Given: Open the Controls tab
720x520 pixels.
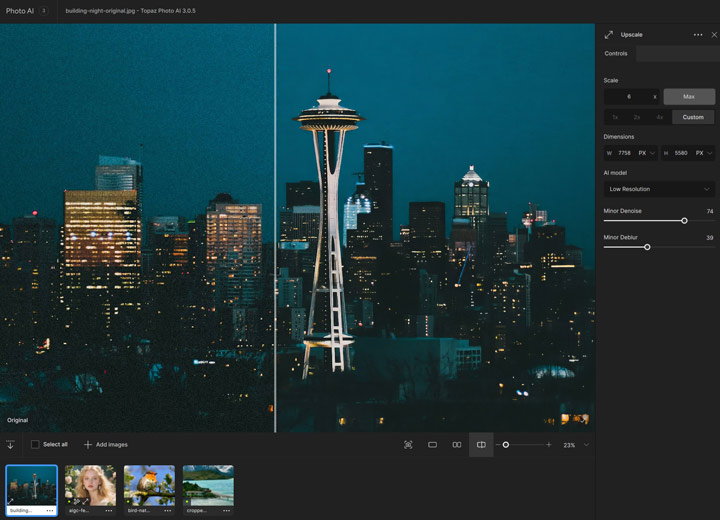Looking at the screenshot, I should tap(616, 54).
